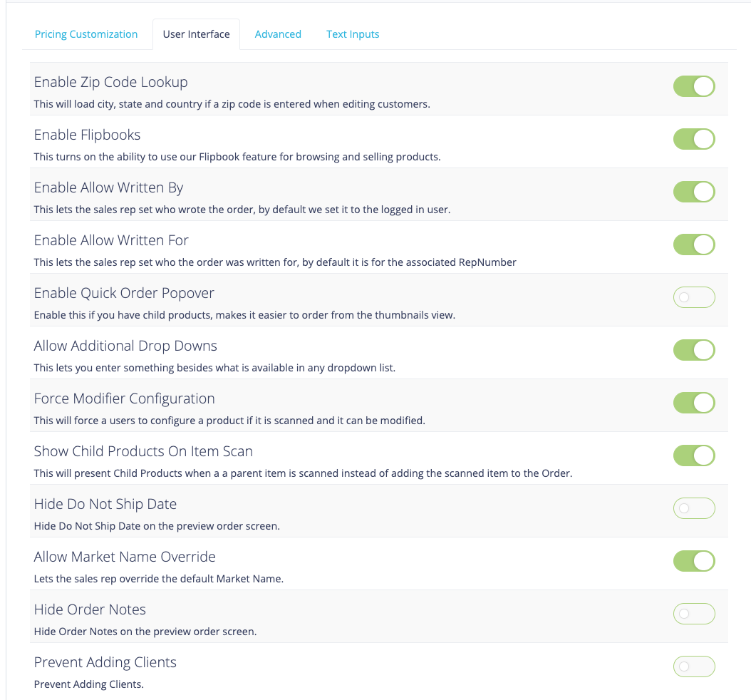Viewport: 751px width, 700px height.
Task: Click the Allow Additional Drop Downs heading
Action: pos(125,346)
